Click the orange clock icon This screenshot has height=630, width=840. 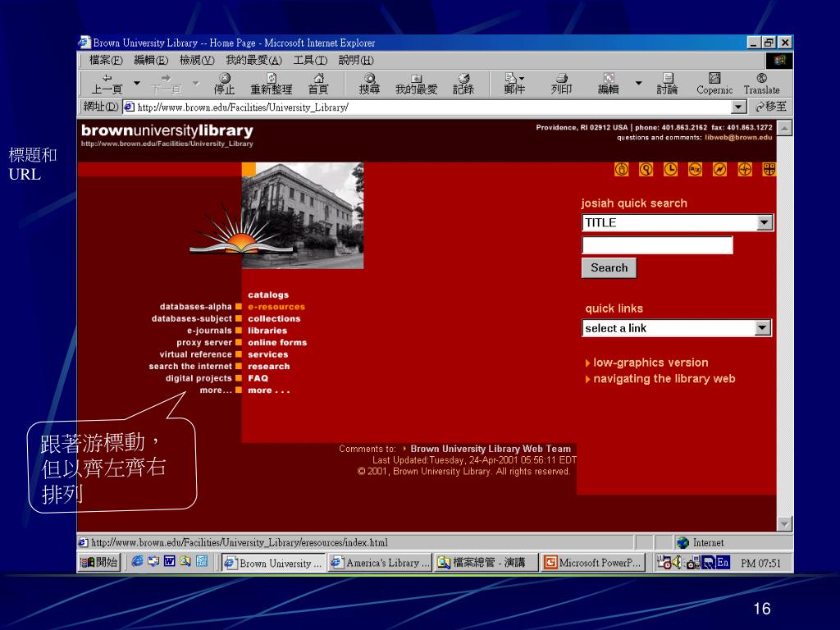click(671, 170)
